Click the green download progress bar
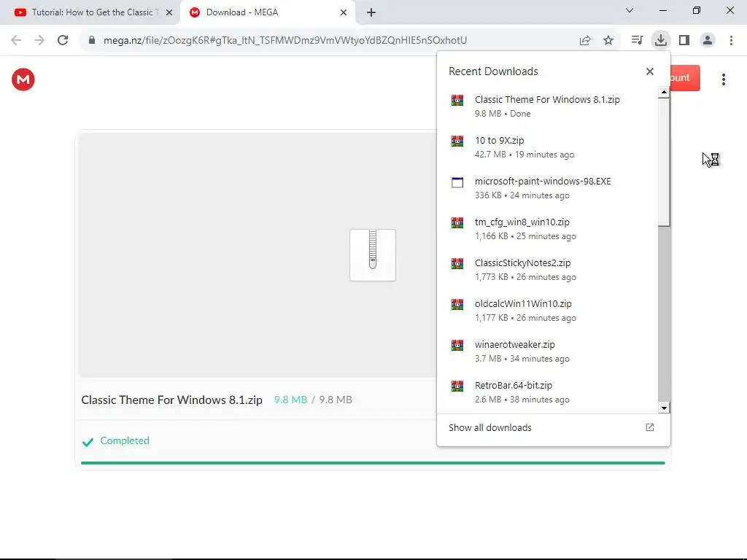 click(373, 462)
